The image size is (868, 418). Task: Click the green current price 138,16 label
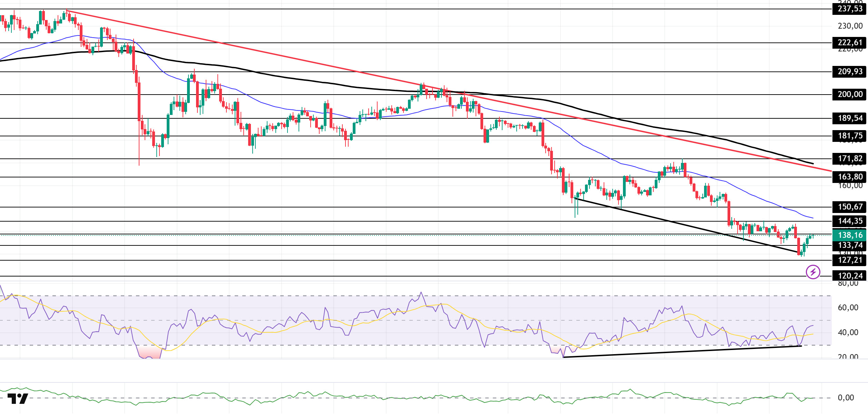(850, 235)
